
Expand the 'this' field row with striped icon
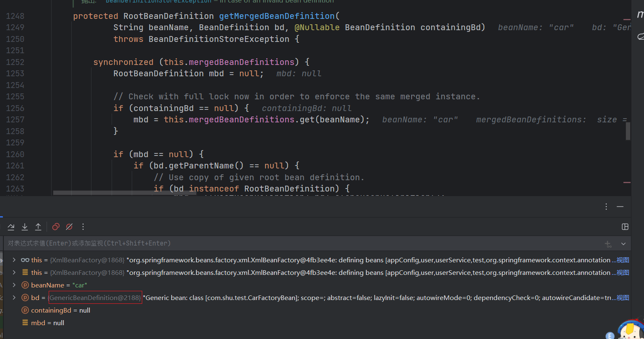coord(14,272)
